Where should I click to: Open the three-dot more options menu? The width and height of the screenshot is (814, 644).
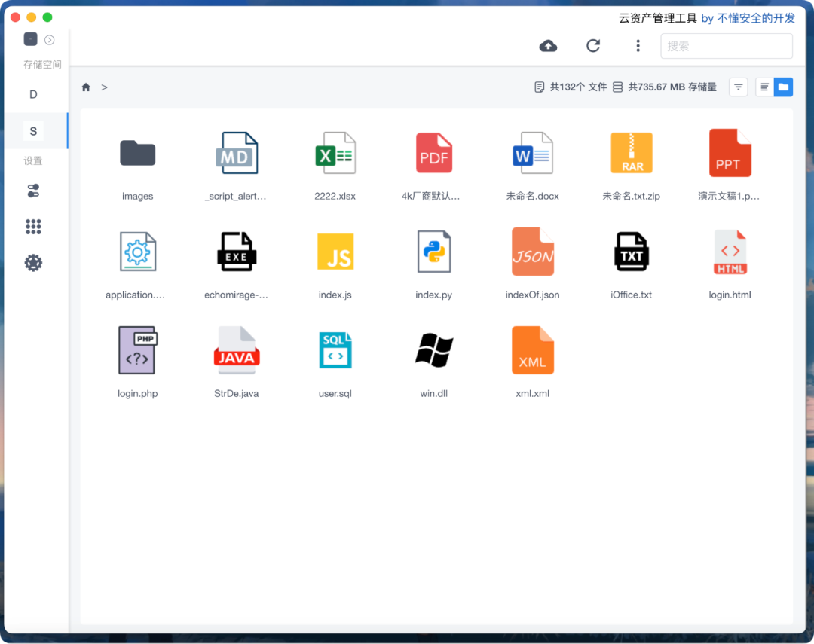click(638, 46)
